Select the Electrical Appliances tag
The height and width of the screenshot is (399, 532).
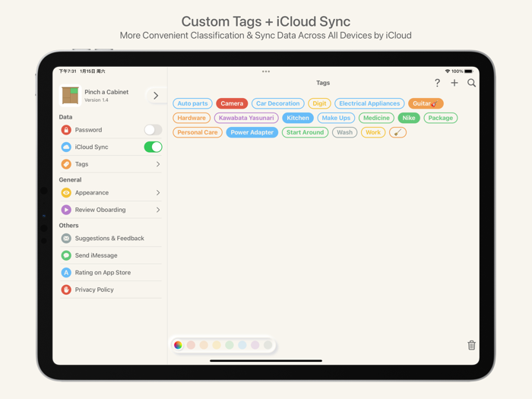point(369,103)
